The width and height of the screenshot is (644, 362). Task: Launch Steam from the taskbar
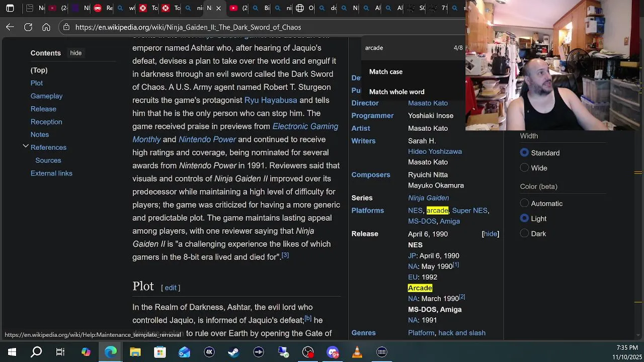coord(233,352)
